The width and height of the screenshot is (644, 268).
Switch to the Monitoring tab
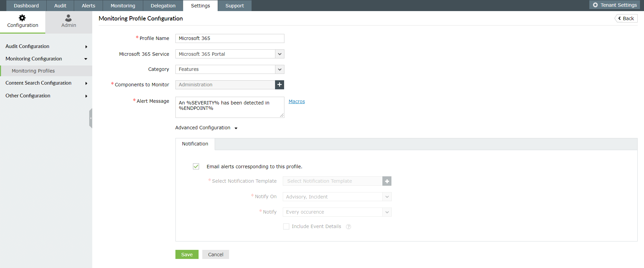[123, 6]
